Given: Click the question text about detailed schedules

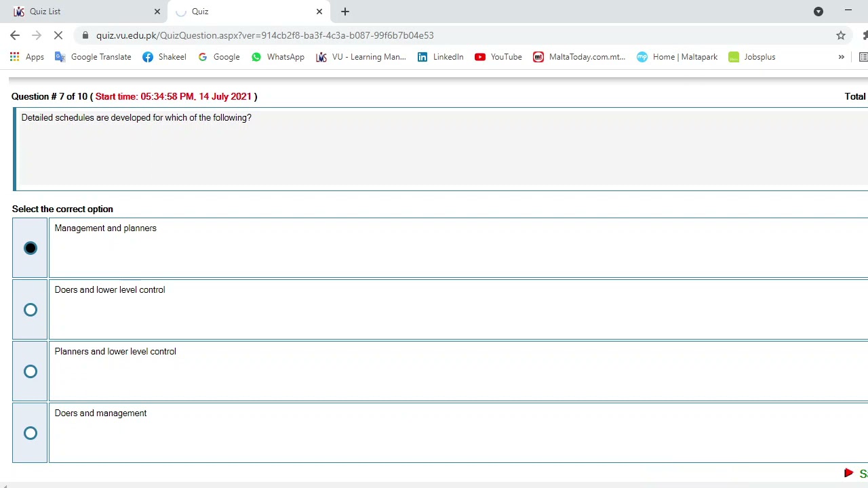Looking at the screenshot, I should click(x=136, y=118).
